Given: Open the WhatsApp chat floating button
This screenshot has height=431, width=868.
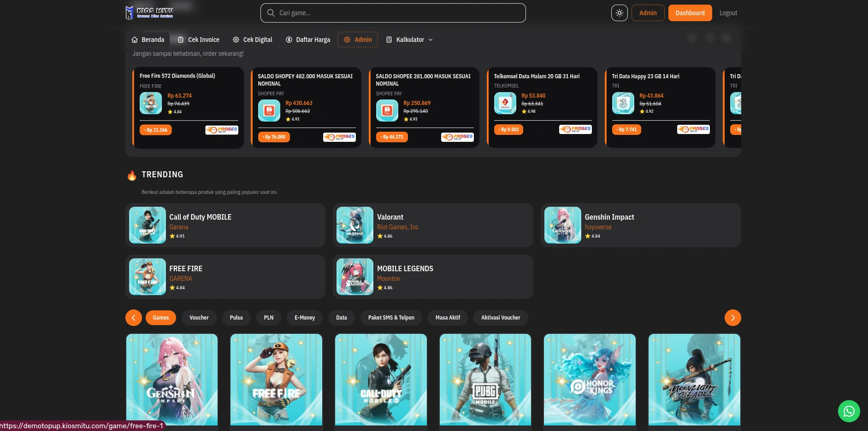Looking at the screenshot, I should pyautogui.click(x=849, y=411).
